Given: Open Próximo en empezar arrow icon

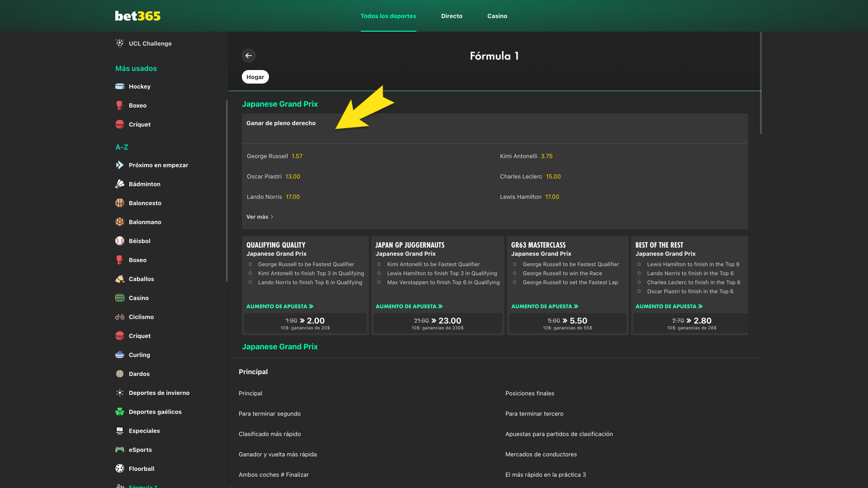Looking at the screenshot, I should coord(120,165).
